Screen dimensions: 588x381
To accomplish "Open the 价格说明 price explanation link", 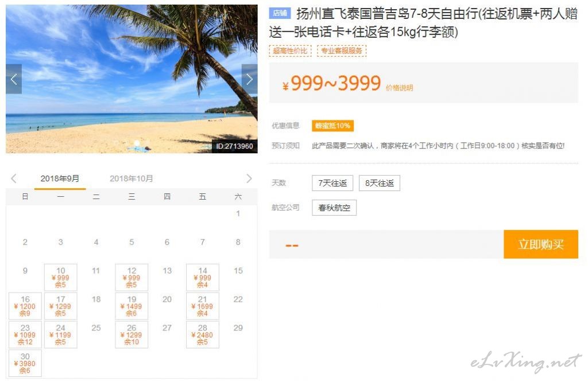I will (x=400, y=88).
